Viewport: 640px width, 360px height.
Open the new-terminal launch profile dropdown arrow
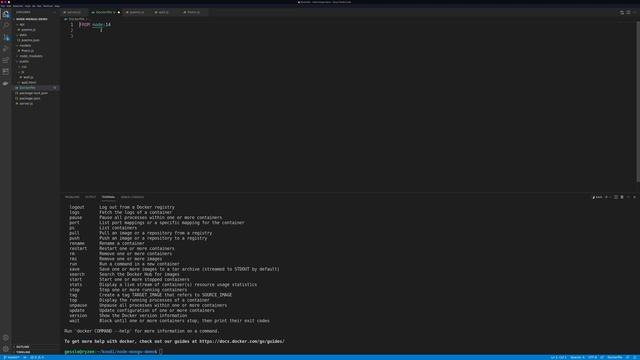(x=611, y=197)
